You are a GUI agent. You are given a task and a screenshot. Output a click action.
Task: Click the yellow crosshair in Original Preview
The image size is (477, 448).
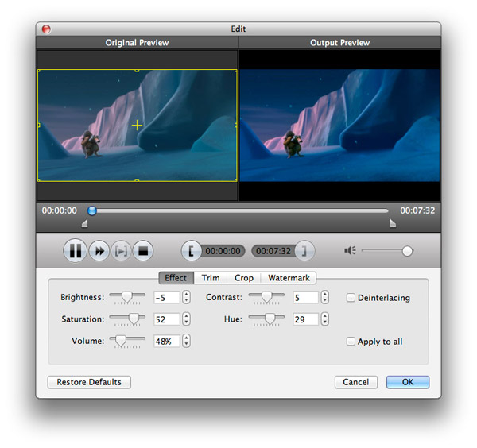(137, 125)
